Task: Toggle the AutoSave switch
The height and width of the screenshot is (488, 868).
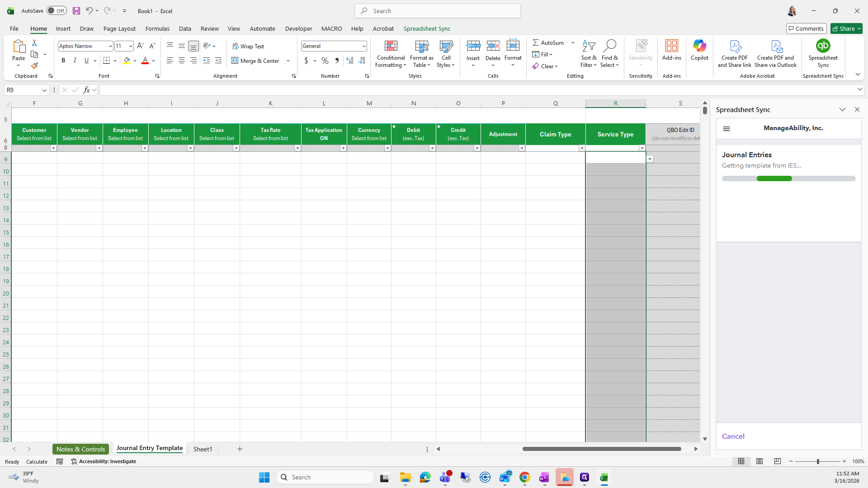Action: (x=57, y=11)
